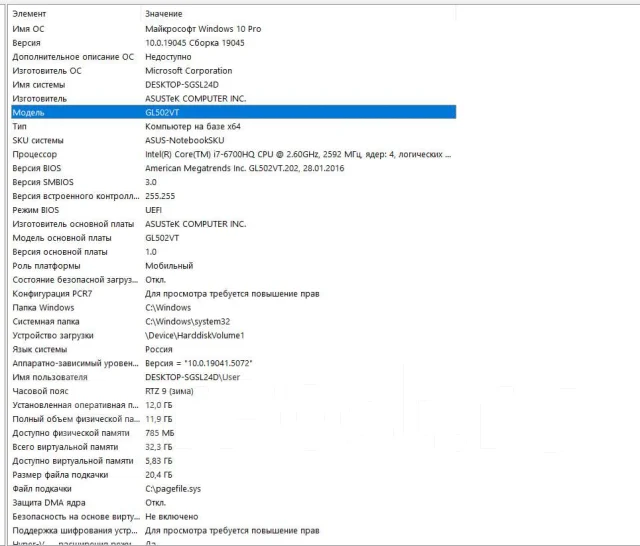Image resolution: width=640 pixels, height=546 pixels.
Task: Select the 'Имя системы' row
Action: click(233, 84)
